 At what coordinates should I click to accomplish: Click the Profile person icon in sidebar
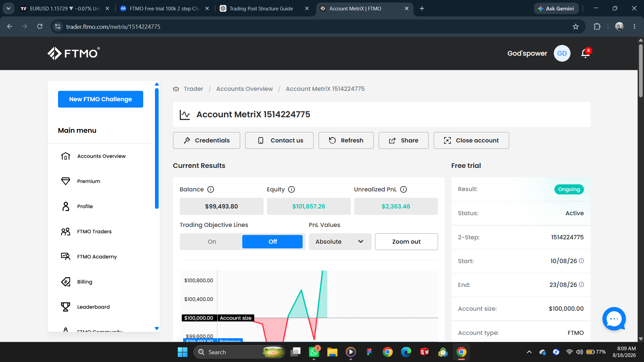pyautogui.click(x=66, y=206)
